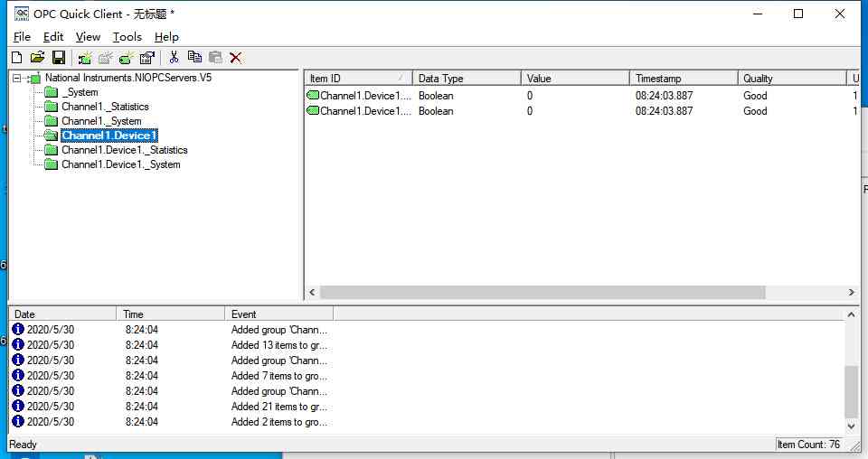This screenshot has height=459, width=868.
Task: Select the highlighted Channel1.Device1 group
Action: pos(109,135)
